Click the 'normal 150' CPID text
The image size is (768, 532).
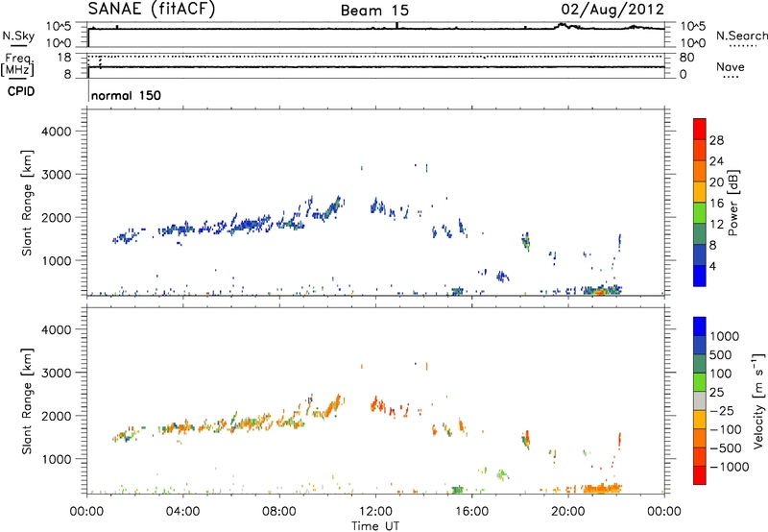pos(126,95)
